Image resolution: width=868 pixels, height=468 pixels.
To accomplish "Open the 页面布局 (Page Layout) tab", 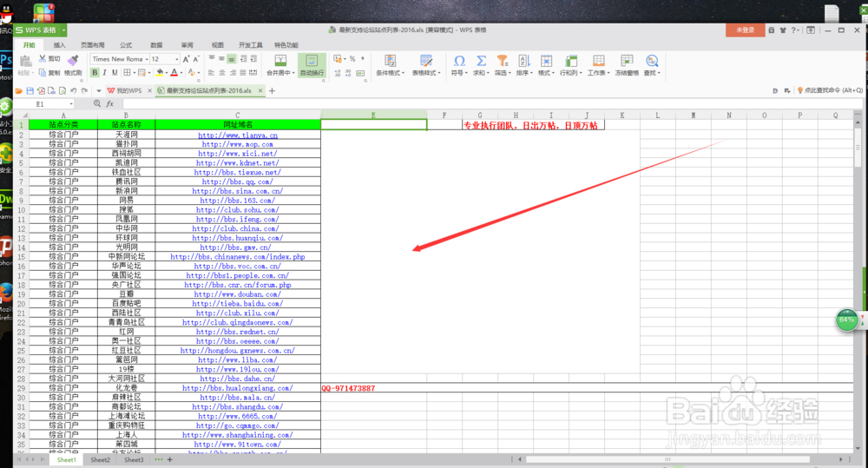I will click(93, 45).
